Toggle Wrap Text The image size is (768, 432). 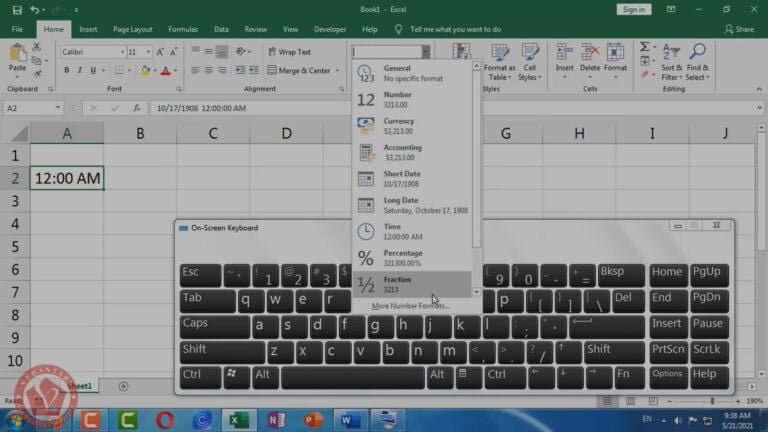point(289,52)
